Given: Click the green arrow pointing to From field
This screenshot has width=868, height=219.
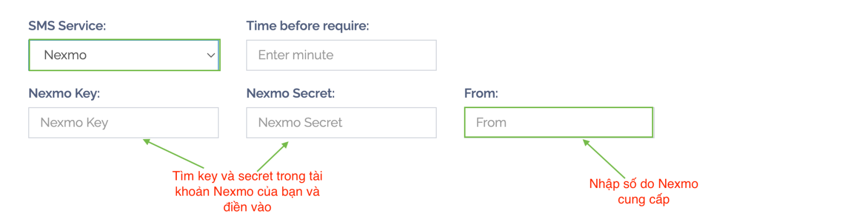Looking at the screenshot, I should (x=604, y=159).
